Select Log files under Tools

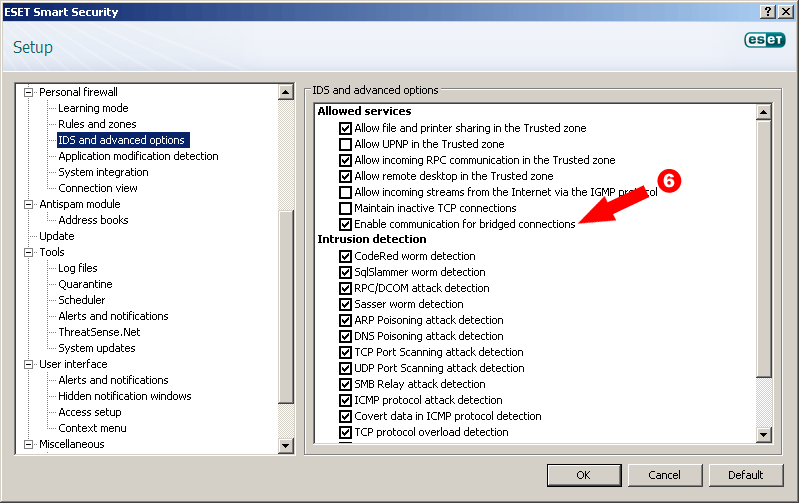pyautogui.click(x=77, y=268)
